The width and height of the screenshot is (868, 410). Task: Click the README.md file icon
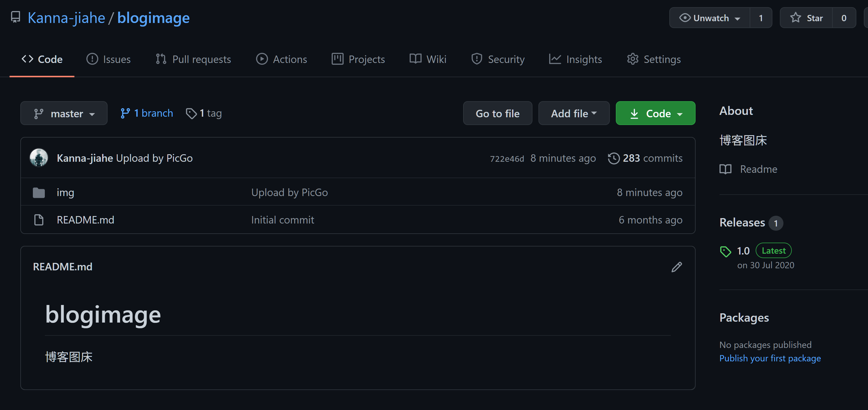[x=39, y=220]
